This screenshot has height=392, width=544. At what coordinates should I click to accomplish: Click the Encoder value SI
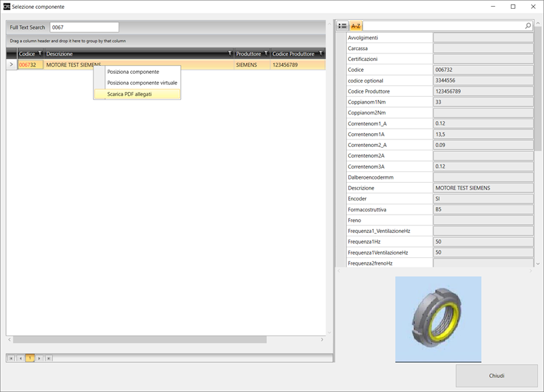click(x=483, y=198)
